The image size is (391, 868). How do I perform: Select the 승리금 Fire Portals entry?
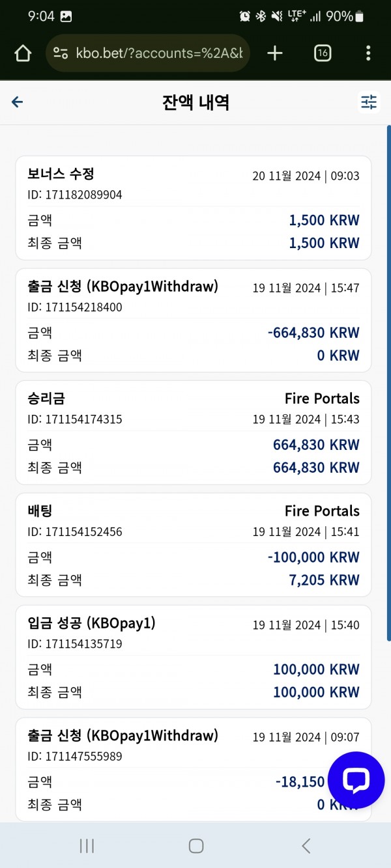click(x=194, y=432)
